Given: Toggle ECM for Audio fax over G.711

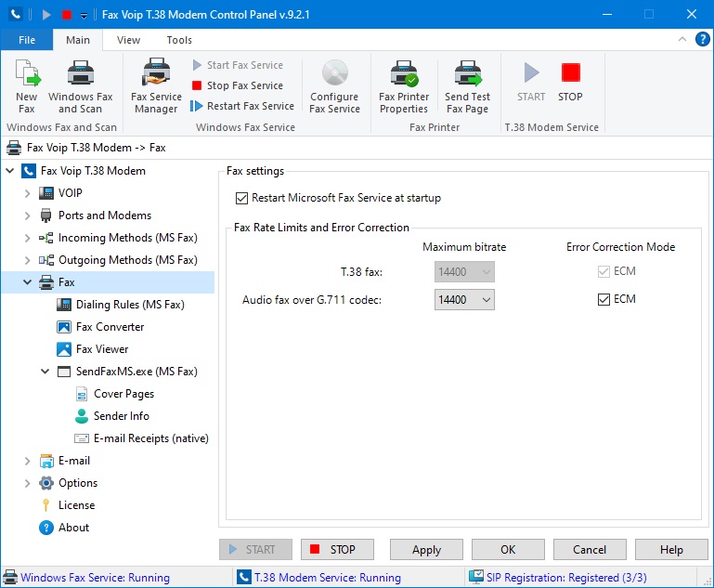Looking at the screenshot, I should point(604,300).
